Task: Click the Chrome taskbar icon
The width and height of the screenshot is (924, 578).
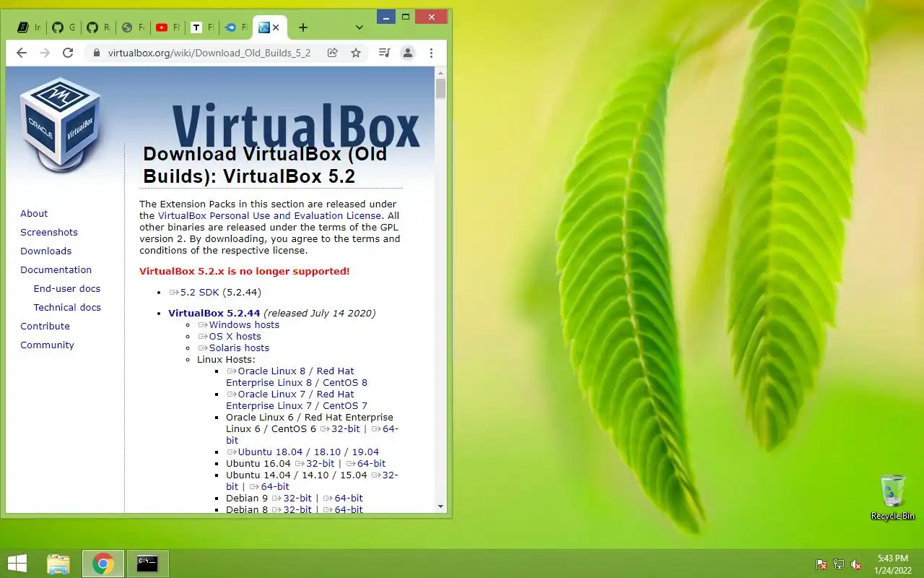Action: click(x=103, y=564)
